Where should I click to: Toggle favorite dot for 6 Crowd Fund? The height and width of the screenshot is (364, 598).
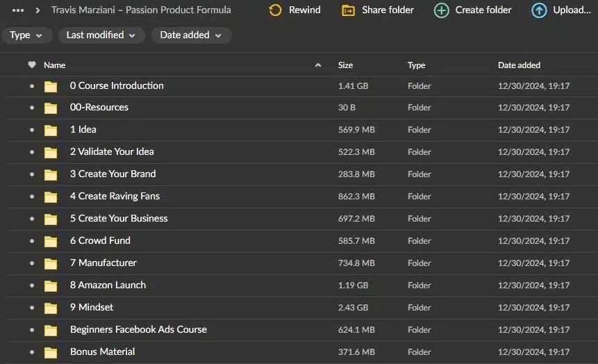tap(32, 241)
